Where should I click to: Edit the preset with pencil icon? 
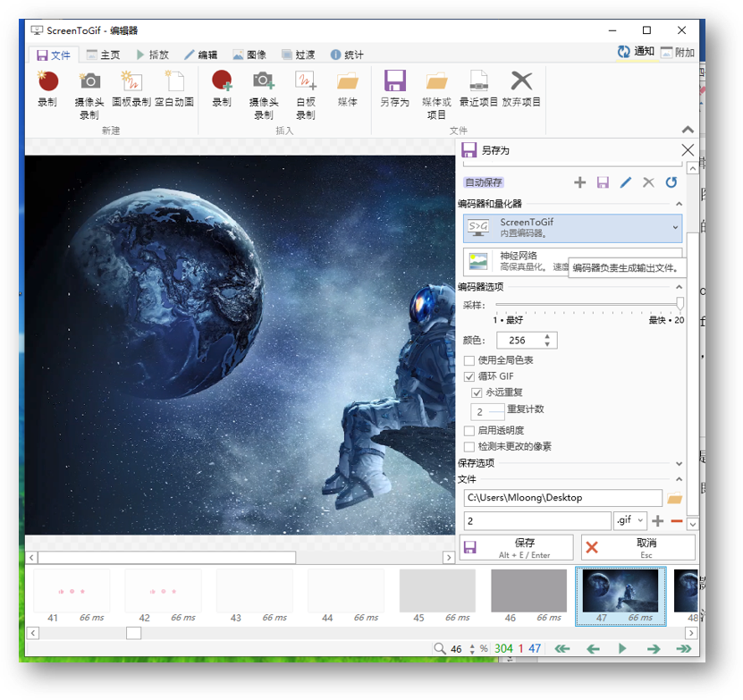(626, 182)
